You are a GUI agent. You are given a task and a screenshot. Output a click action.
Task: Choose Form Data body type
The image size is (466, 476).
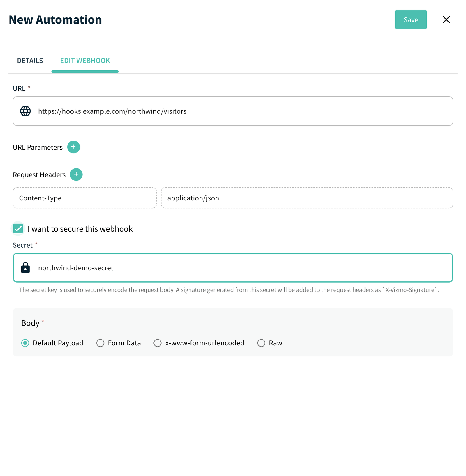(100, 343)
